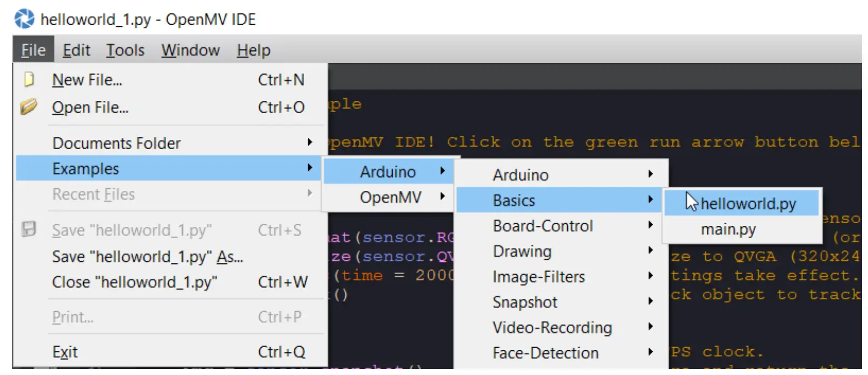Open the Window menu
Screen dimensions: 868x375
pos(191,50)
